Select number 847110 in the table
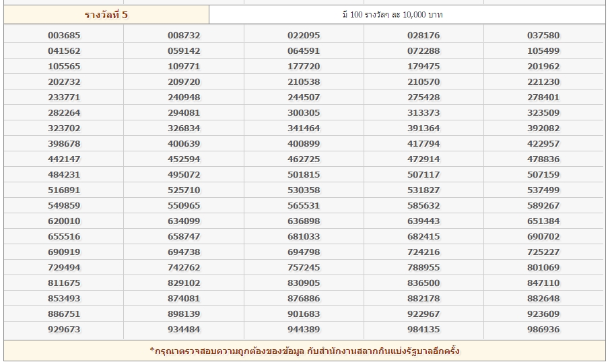Screen dimensions: 610x364 click(x=543, y=283)
